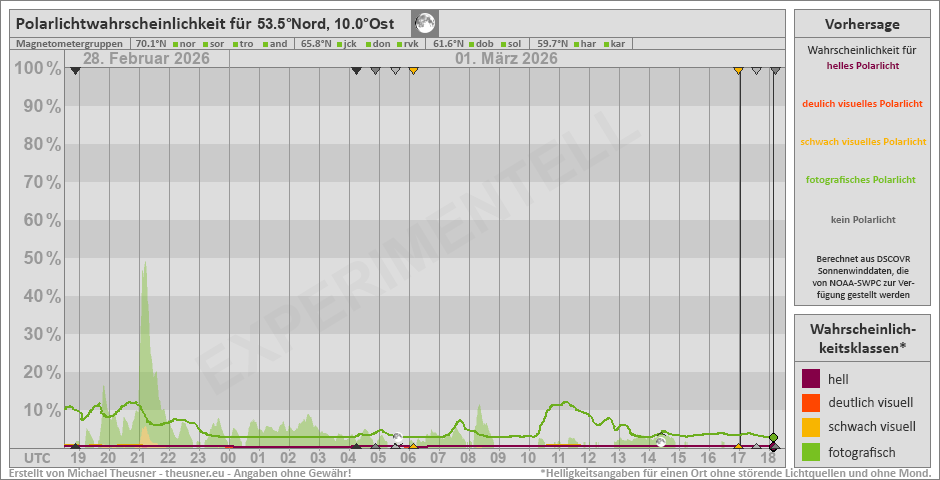Click the small moon icon near 05 UTC
Screen dimensions: 940x480
click(x=397, y=439)
